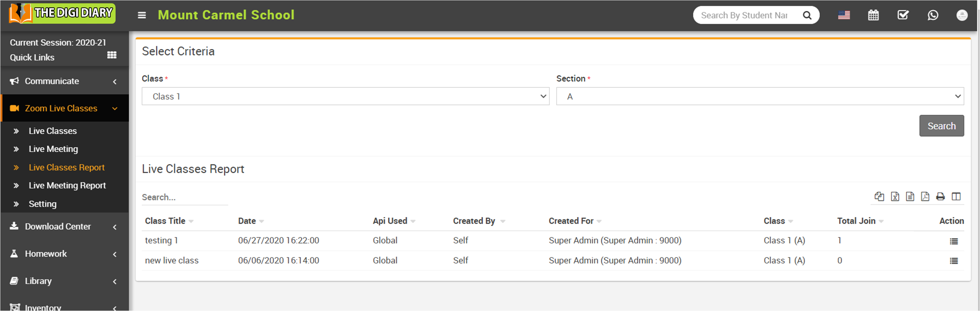Open the Class dropdown
980x311 pixels.
coord(345,96)
